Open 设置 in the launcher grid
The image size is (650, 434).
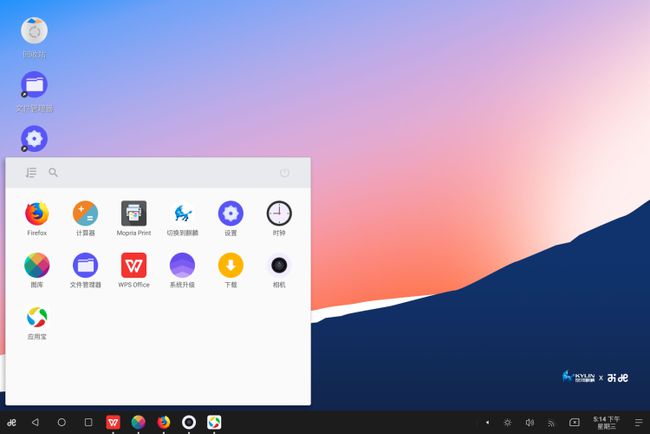pyautogui.click(x=231, y=214)
